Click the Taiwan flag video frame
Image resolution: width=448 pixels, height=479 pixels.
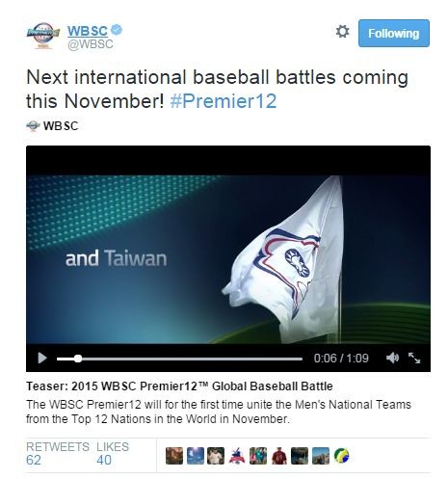point(228,259)
